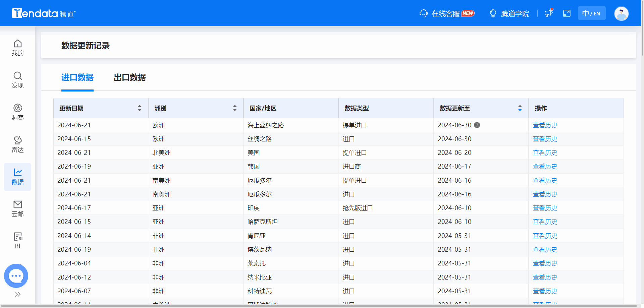Screen dimensions: 644x308
Task: Stay on the 进口数据 tab
Action: 77,78
